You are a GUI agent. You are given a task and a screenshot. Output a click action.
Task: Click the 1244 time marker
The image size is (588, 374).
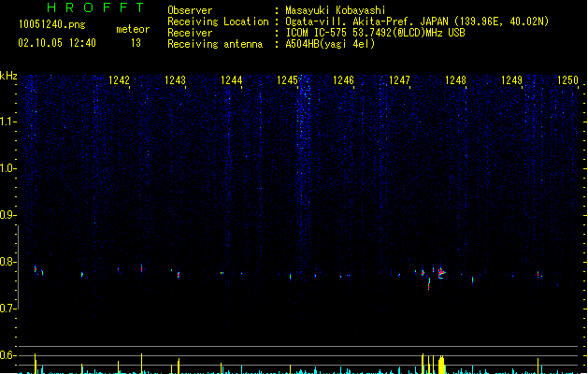[x=232, y=80]
